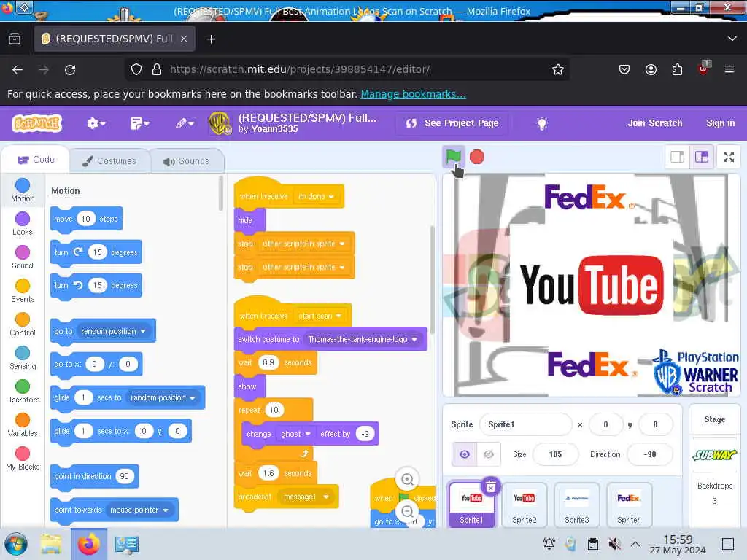Select the Stage backdrop thumbnail
Viewport: 747px width, 560px height.
click(x=714, y=455)
